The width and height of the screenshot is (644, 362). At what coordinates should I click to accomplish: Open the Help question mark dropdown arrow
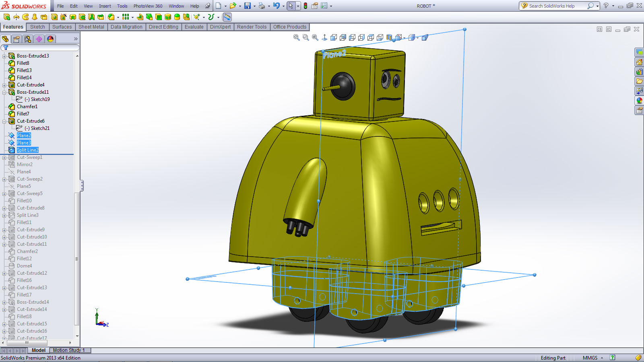613,6
